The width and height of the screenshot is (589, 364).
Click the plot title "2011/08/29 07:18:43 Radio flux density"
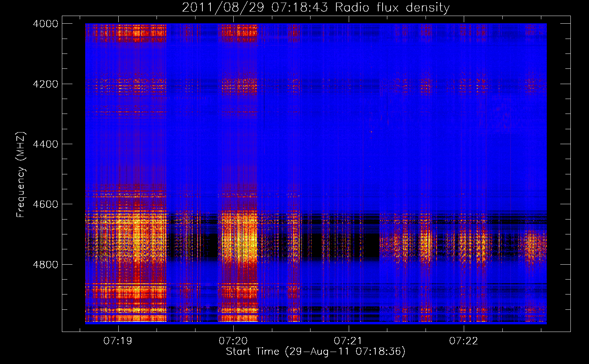pos(316,7)
